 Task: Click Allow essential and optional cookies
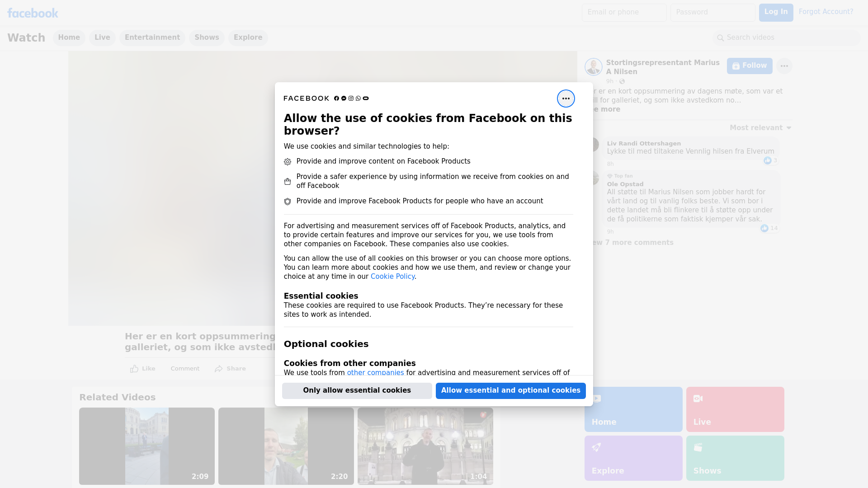coord(510,390)
